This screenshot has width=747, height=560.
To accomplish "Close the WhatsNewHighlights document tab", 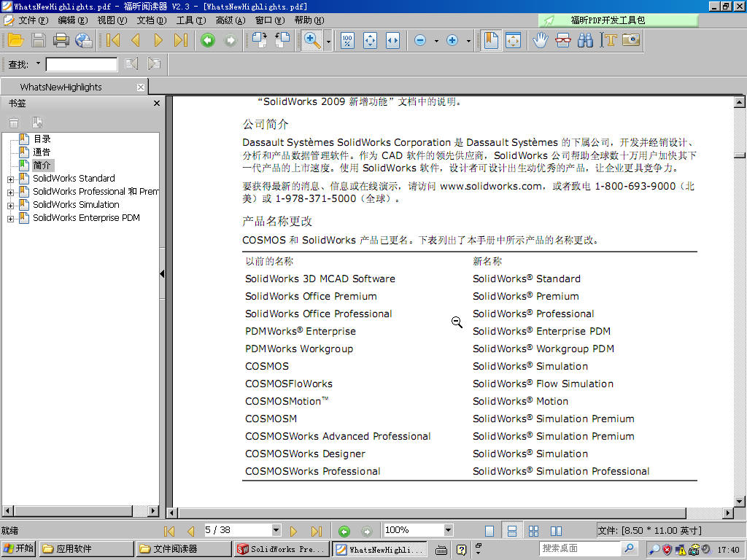I will click(x=141, y=87).
